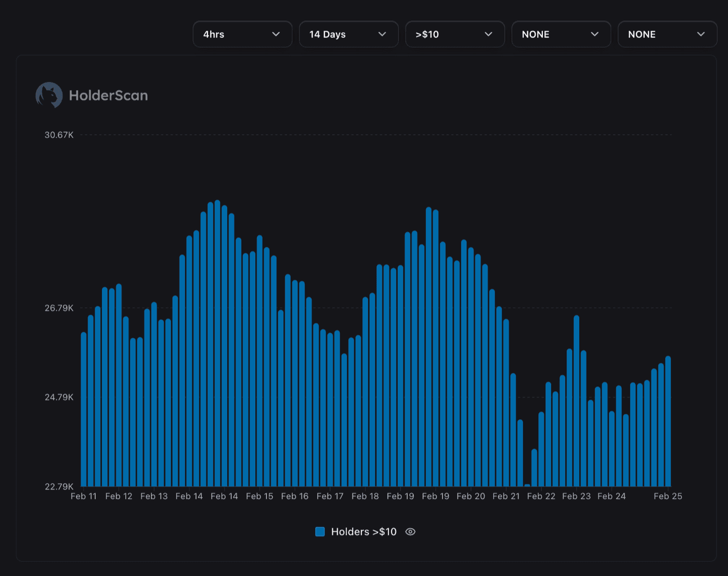Click the chevron on the 4hrs selector

click(276, 34)
